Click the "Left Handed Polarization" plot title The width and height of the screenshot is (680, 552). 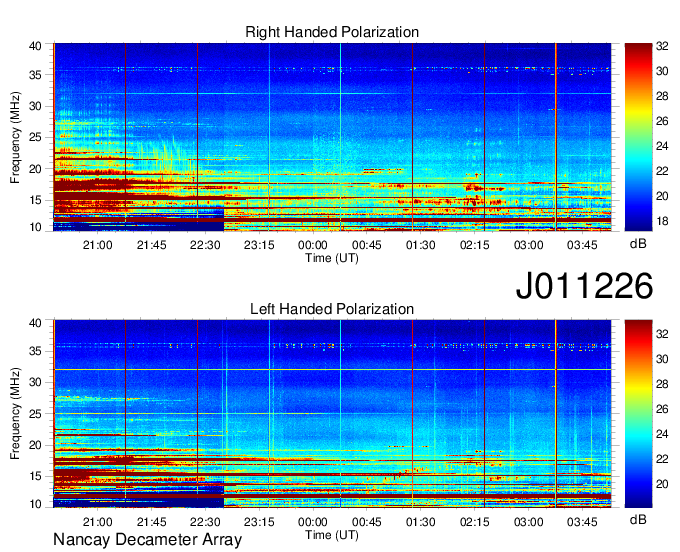[x=332, y=309]
